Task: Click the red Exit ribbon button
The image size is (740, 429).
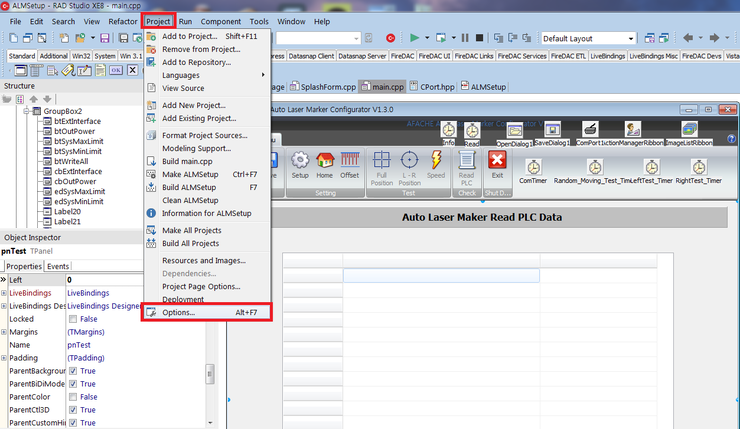Action: (x=497, y=165)
